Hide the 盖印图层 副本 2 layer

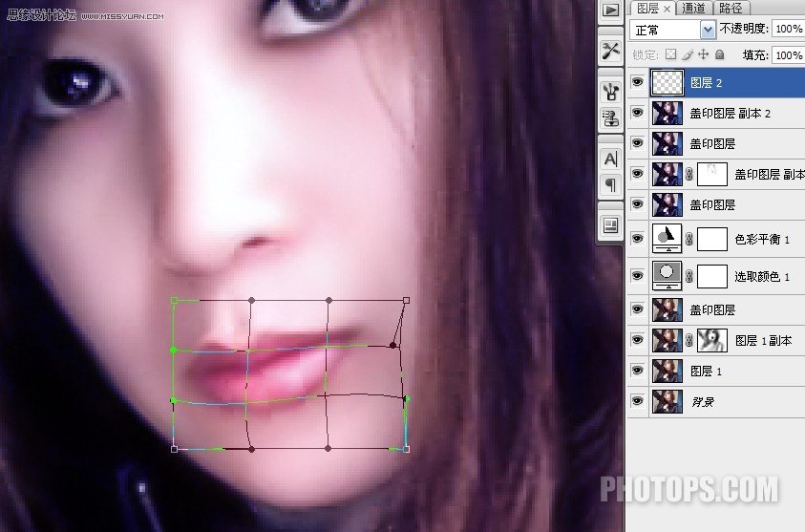click(x=638, y=113)
